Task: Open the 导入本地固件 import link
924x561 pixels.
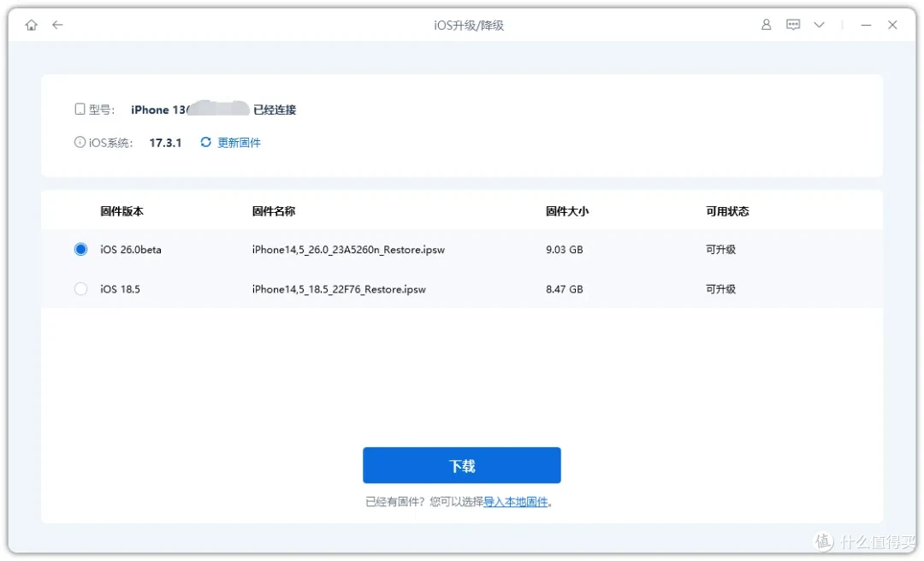Action: pyautogui.click(x=515, y=502)
